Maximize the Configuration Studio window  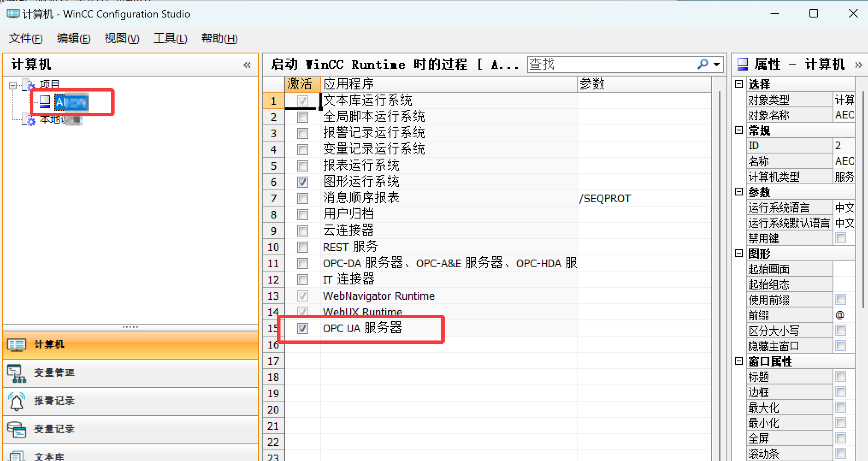[814, 14]
